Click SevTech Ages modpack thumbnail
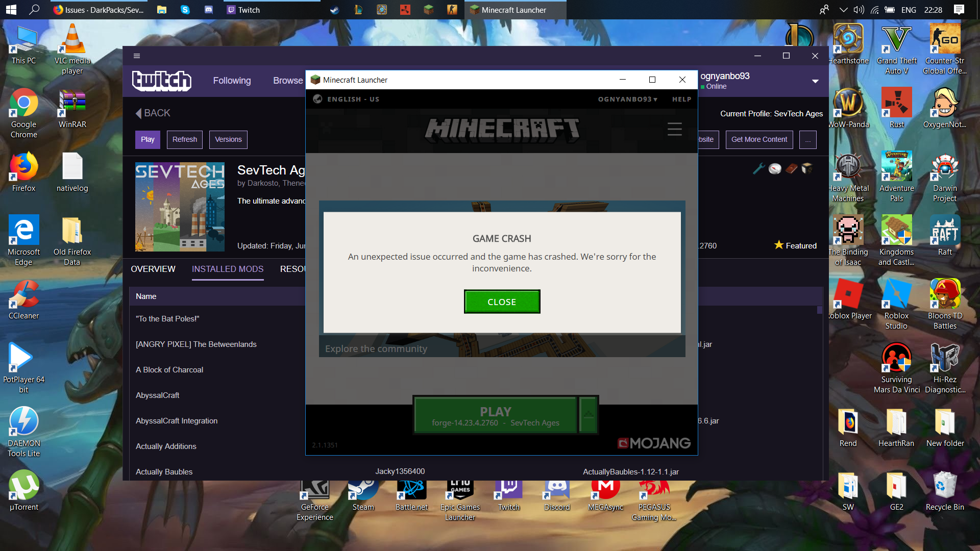The image size is (980, 551). click(x=180, y=207)
